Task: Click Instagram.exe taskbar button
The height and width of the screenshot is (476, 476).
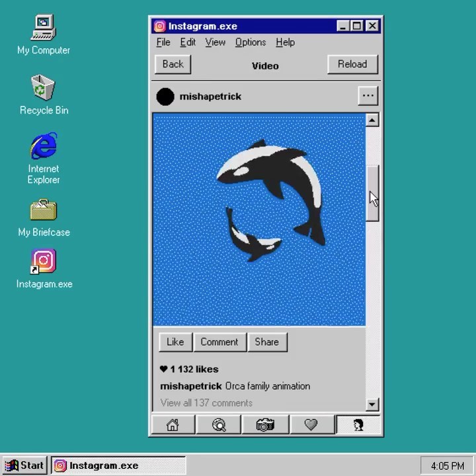Action: (118, 465)
